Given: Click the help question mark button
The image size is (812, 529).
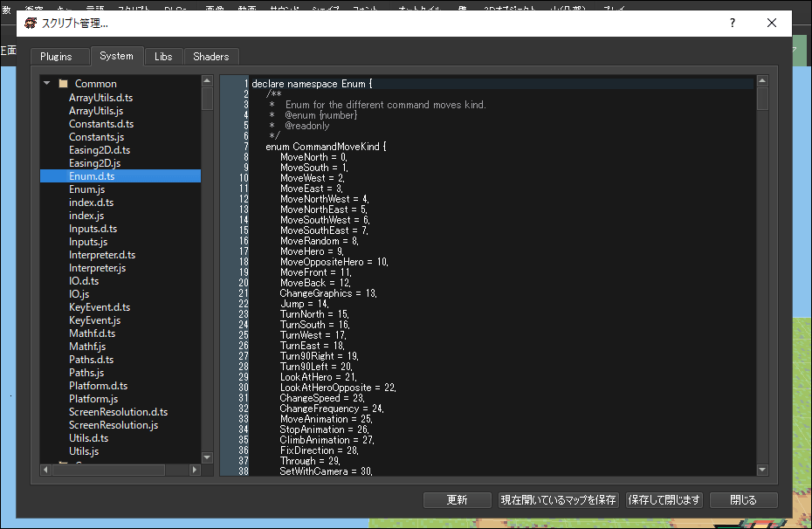Looking at the screenshot, I should [x=733, y=24].
